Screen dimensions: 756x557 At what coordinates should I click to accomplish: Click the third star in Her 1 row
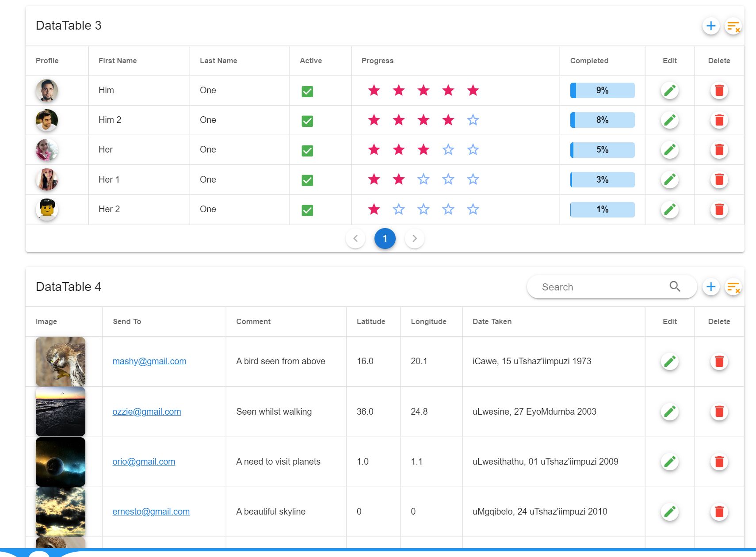point(424,179)
